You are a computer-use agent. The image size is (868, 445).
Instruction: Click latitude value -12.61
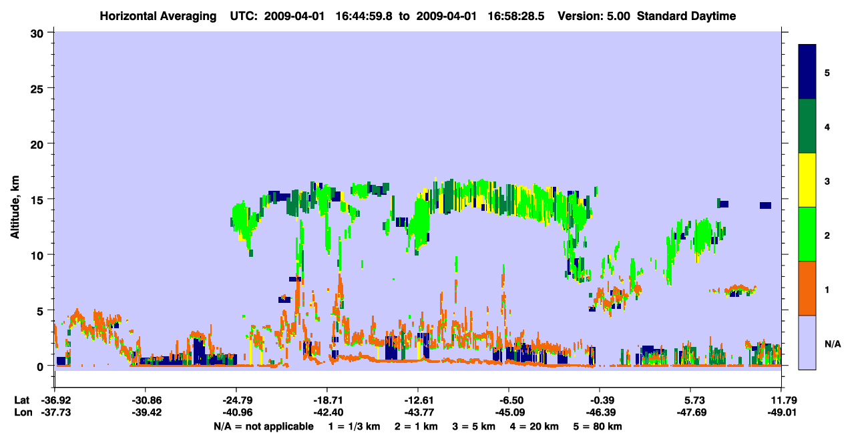point(417,400)
